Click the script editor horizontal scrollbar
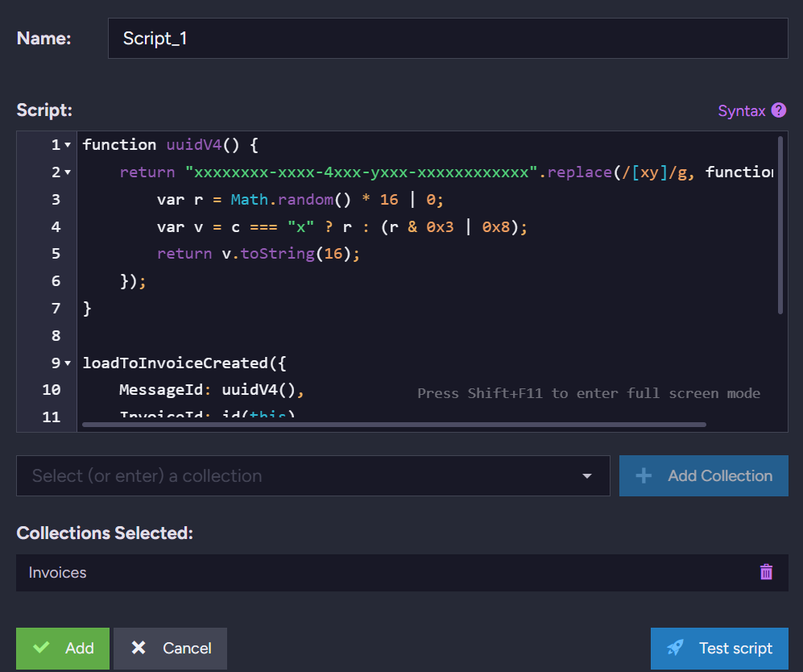Screen dimensions: 803x672 (394, 425)
